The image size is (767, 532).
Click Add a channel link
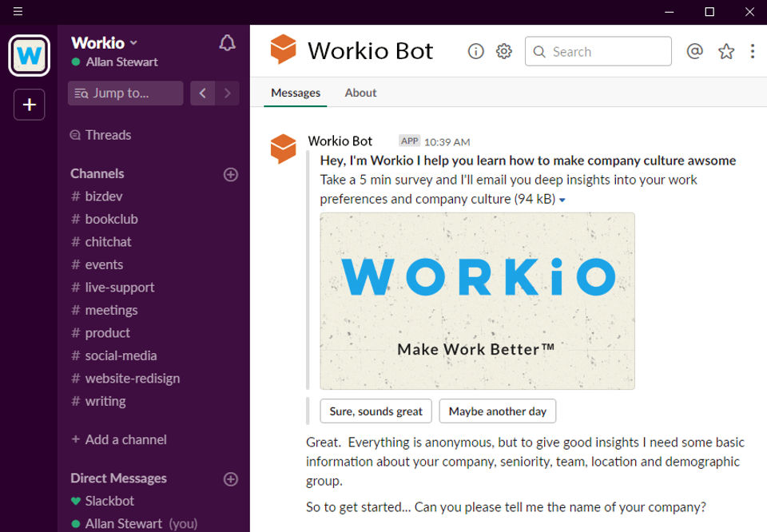(x=119, y=439)
